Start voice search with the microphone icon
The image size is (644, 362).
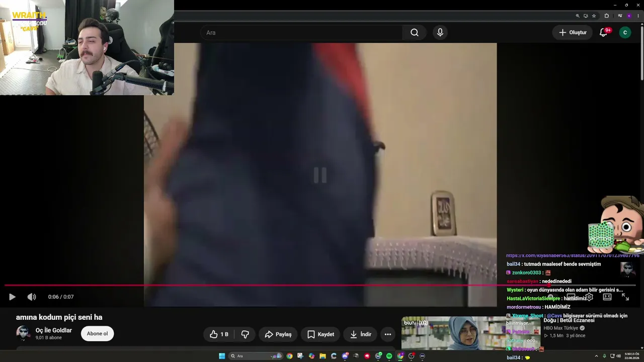440,33
